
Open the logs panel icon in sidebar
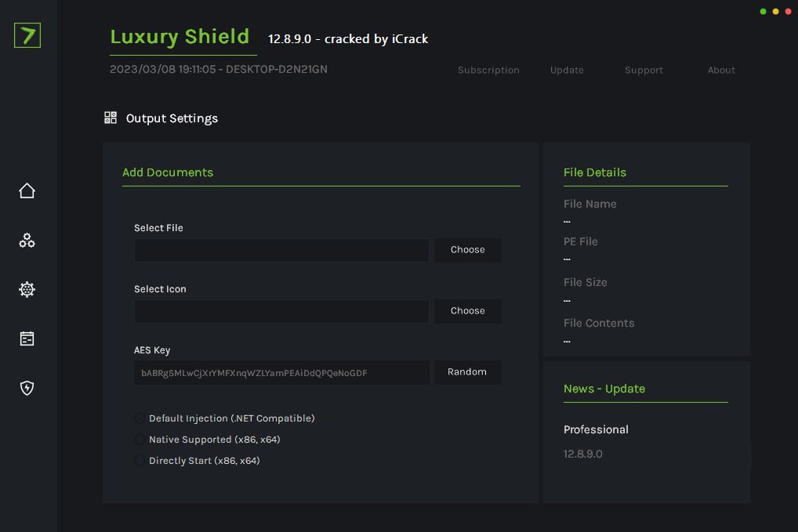click(x=27, y=338)
